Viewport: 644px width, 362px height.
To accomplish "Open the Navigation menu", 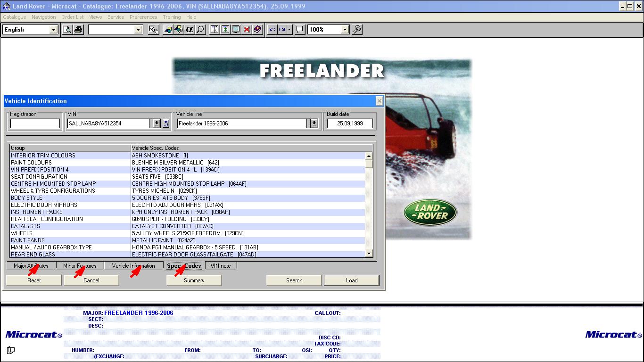I will pos(44,17).
